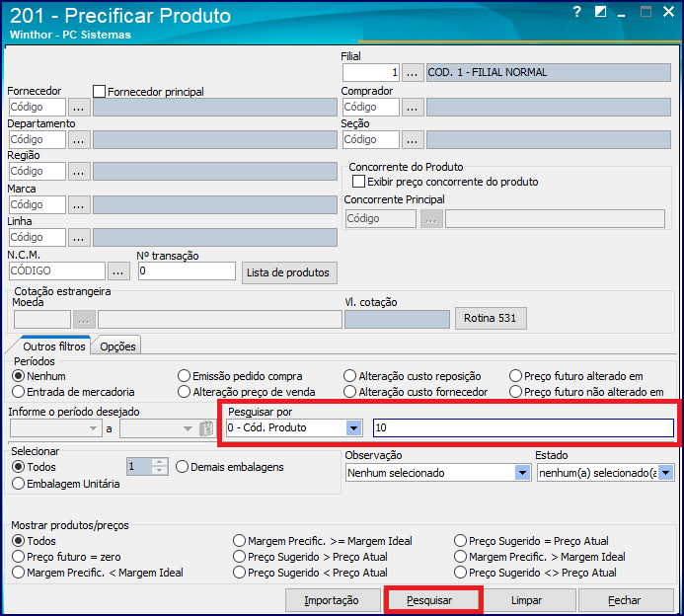Click the embalagem quantity spinner arrows
This screenshot has height=616, width=684.
coord(160,467)
